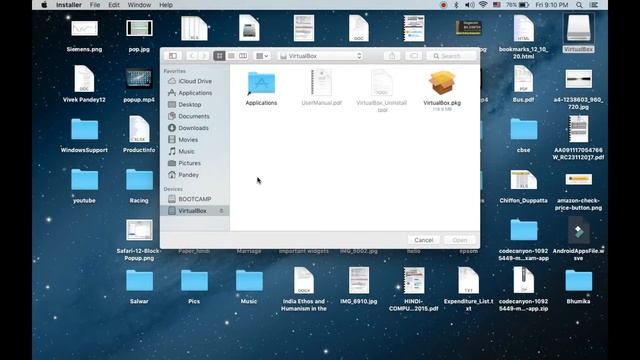Select the WindowsSupport folder on desktop
This screenshot has height=360, width=640.
[x=84, y=135]
